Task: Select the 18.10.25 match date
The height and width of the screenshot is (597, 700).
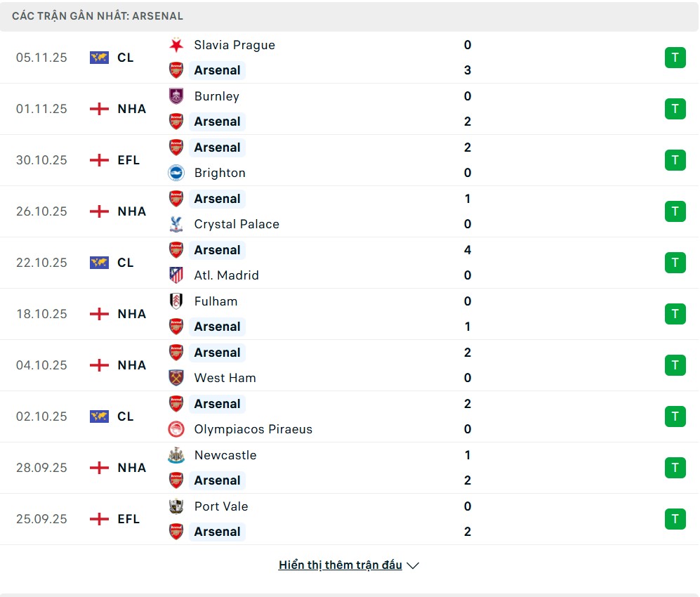Action: [x=41, y=314]
